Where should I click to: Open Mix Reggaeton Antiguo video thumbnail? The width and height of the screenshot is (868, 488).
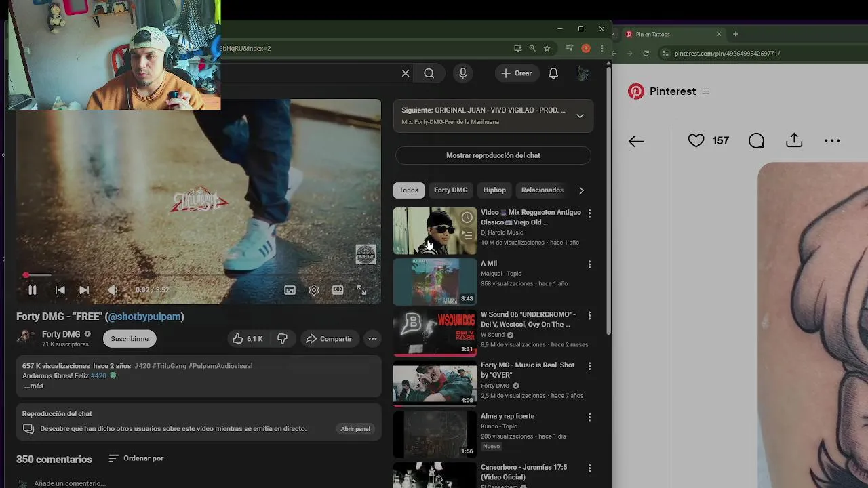[435, 231]
